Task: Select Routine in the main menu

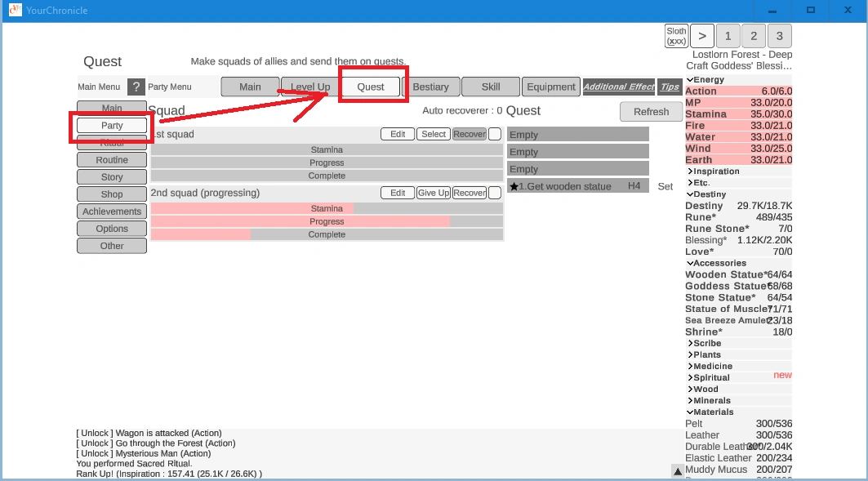Action: pos(112,160)
